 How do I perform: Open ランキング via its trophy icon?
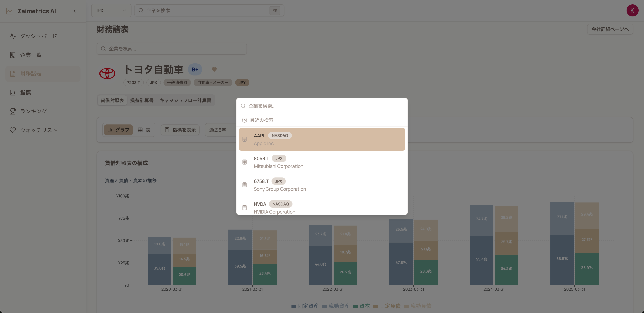pos(13,111)
